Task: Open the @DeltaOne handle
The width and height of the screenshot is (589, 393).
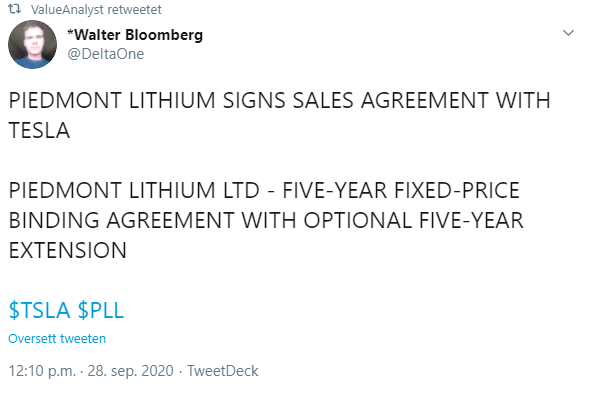Action: tap(106, 54)
